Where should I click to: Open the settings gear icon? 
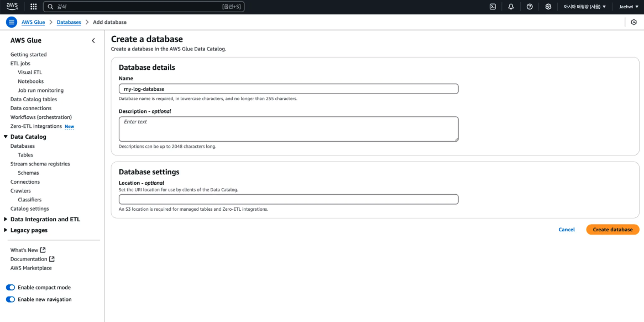click(x=548, y=7)
